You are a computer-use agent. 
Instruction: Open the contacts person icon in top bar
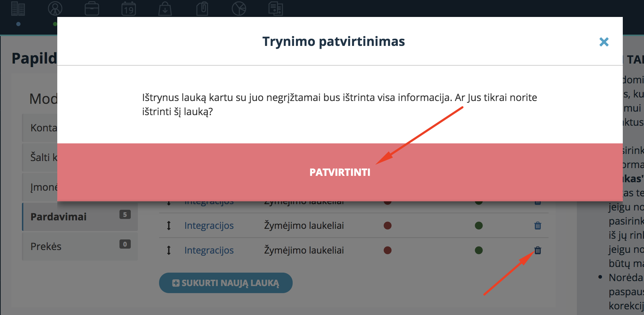point(55,8)
